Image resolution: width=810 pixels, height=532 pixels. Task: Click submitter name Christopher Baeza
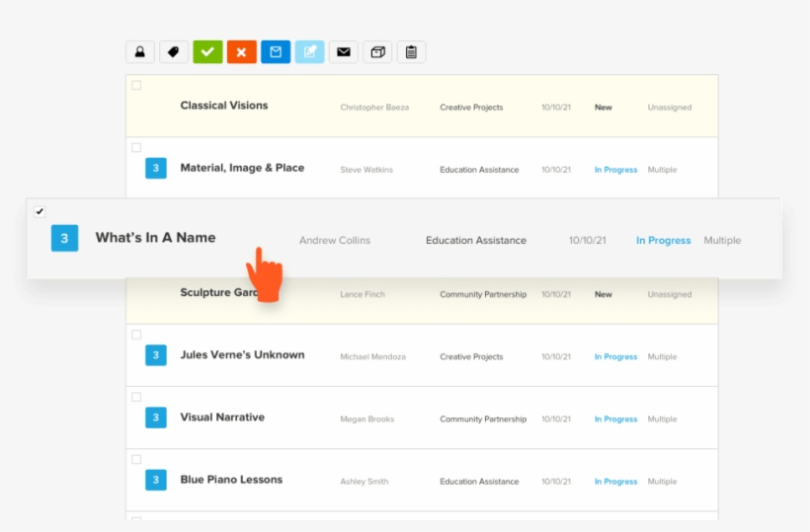coord(374,108)
